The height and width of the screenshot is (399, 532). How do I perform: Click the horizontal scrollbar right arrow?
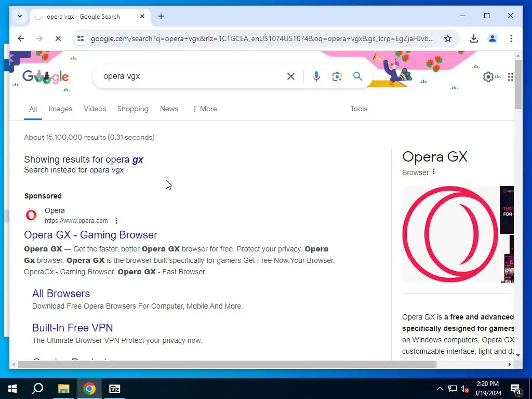(510, 364)
